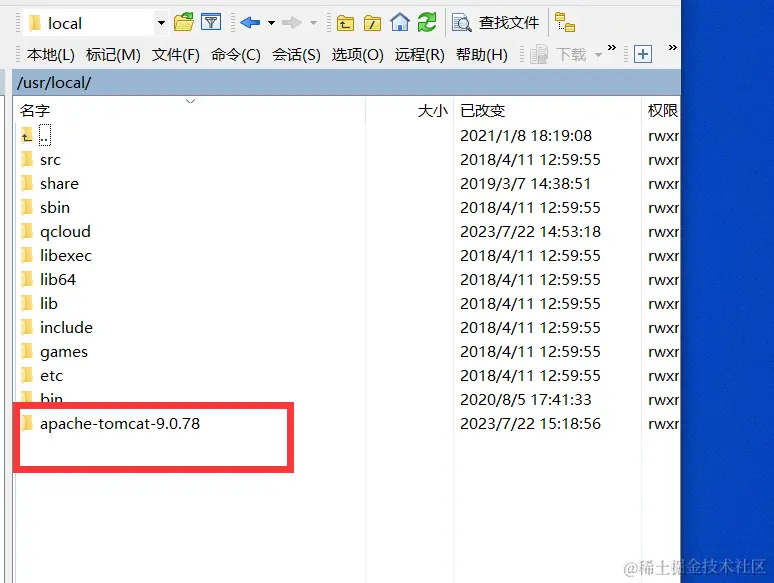Select the sbin folder
The image size is (774, 583).
point(55,207)
